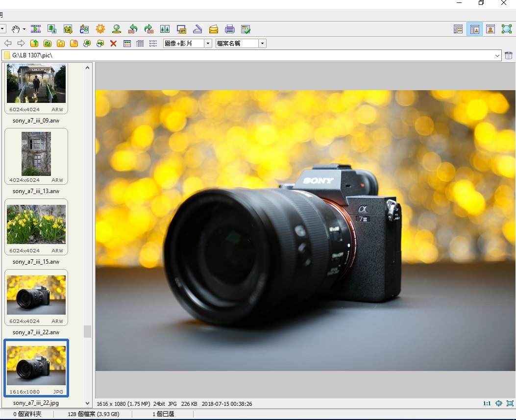
Task: Switch to the thumbnail browser layout
Action: click(x=458, y=29)
